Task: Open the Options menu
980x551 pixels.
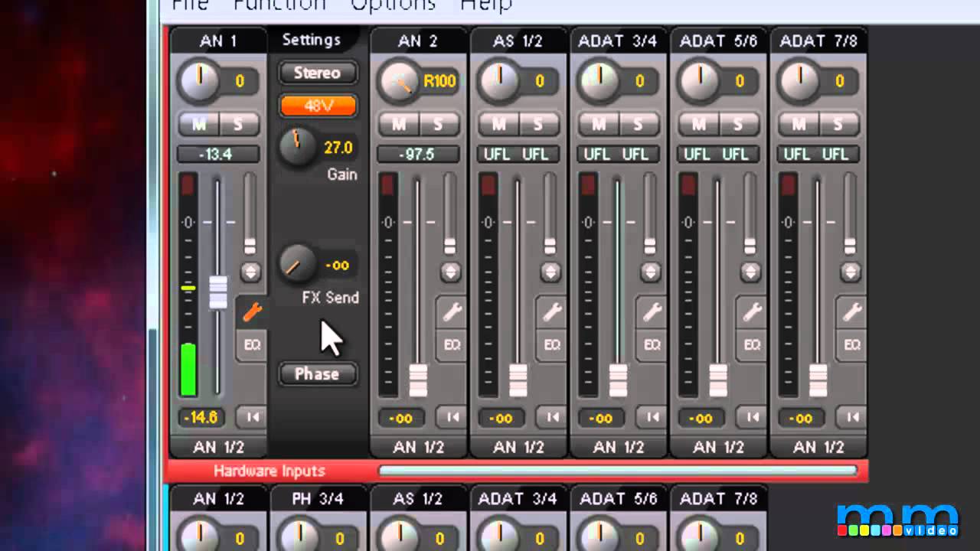Action: tap(394, 5)
